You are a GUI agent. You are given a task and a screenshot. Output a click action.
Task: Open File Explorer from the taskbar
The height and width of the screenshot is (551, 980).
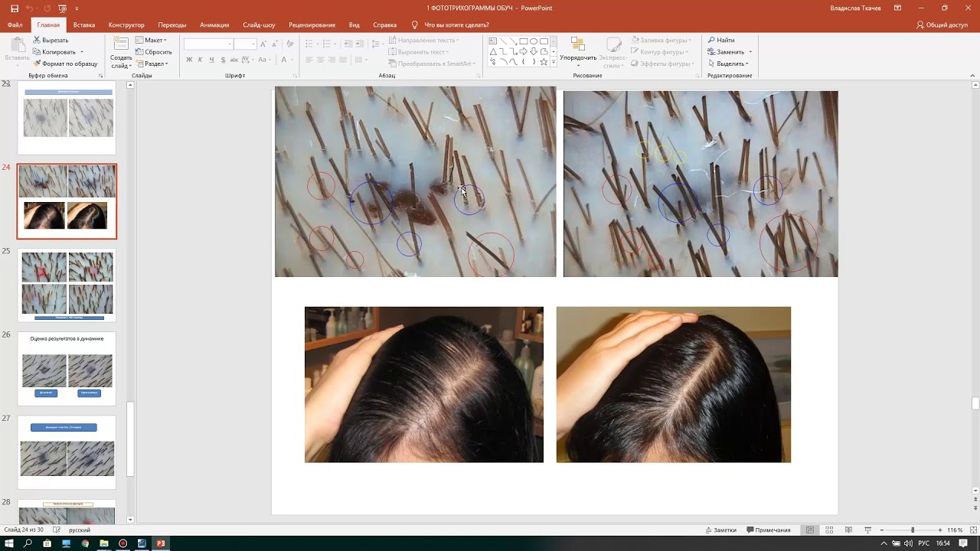click(x=104, y=543)
